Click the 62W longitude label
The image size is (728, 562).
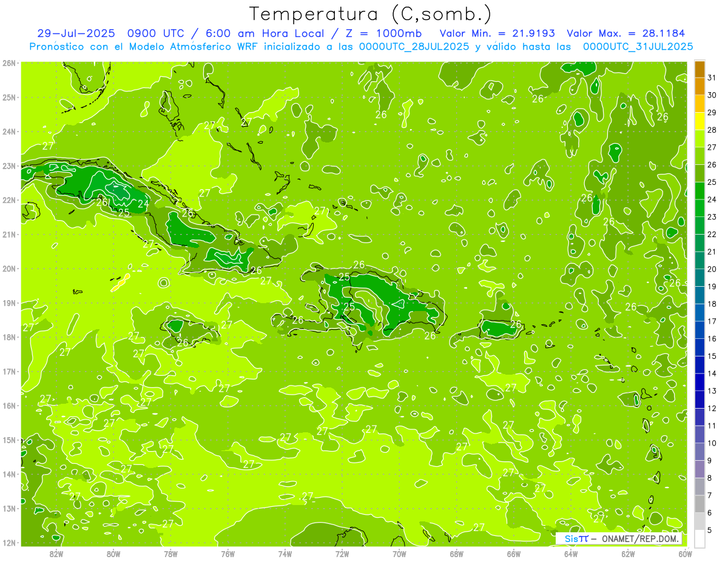[x=628, y=554]
